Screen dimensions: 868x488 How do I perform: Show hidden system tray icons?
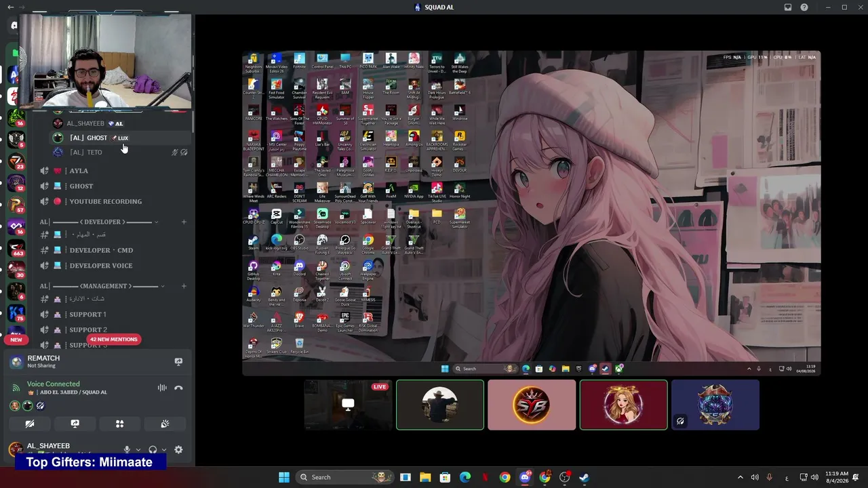tap(741, 477)
